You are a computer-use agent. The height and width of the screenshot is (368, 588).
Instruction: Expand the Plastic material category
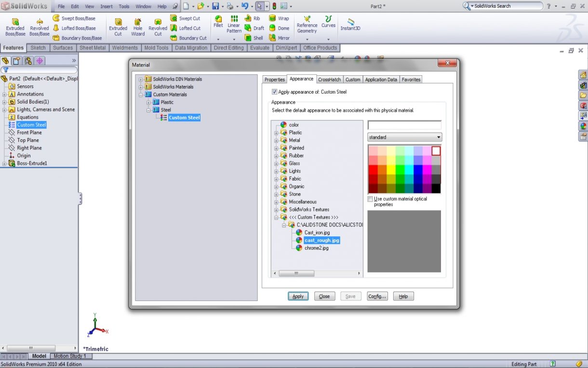pyautogui.click(x=148, y=102)
